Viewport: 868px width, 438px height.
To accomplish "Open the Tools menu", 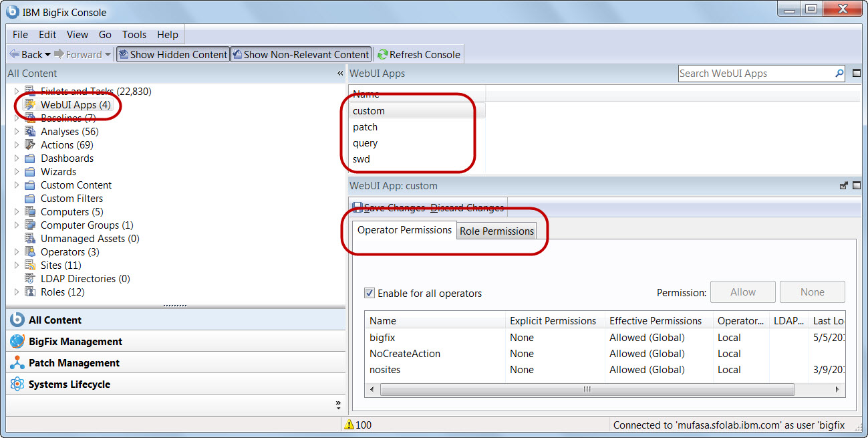I will (134, 34).
